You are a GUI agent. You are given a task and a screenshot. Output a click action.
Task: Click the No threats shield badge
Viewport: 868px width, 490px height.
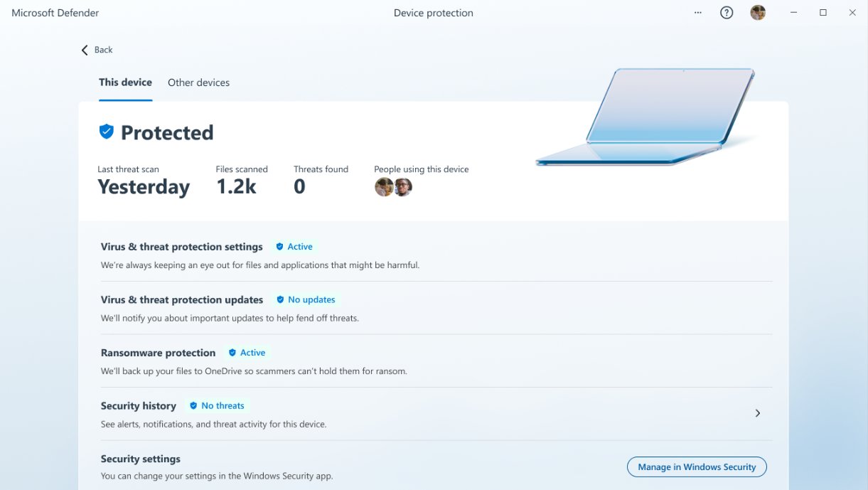217,406
